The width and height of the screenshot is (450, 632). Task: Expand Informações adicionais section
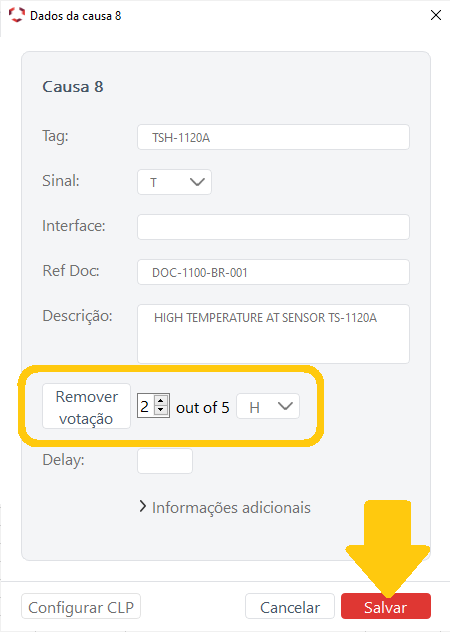[225, 507]
